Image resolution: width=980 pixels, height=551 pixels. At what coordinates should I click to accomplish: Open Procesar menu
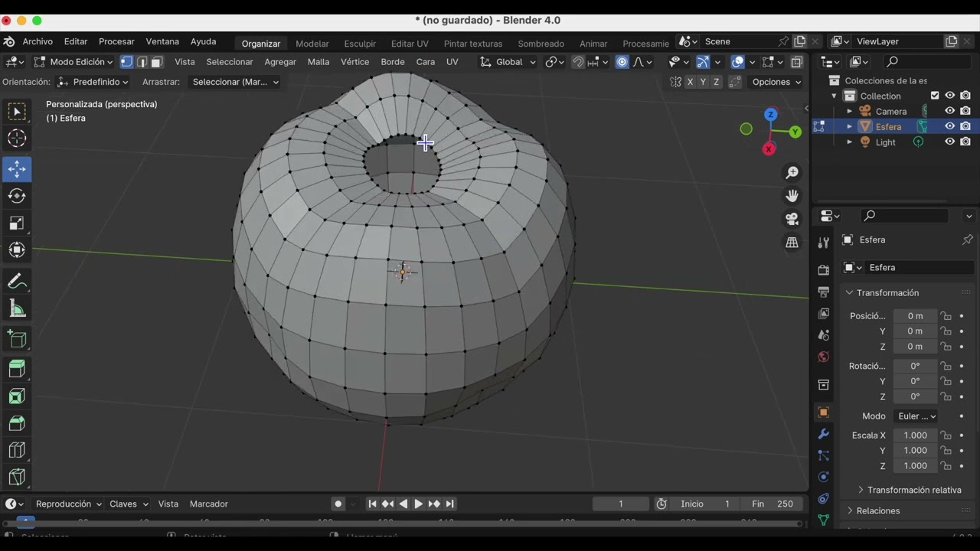[x=116, y=41]
